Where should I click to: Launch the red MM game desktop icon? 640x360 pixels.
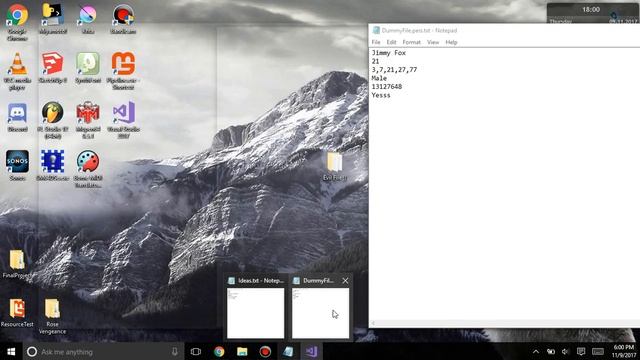88,113
